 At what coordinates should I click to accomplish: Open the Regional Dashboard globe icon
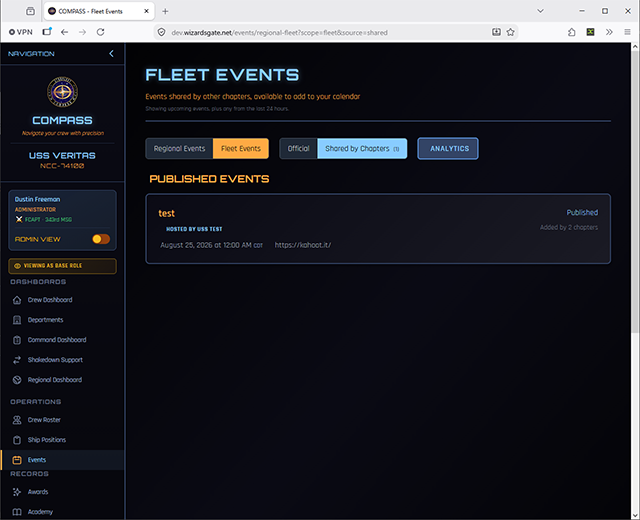[17, 380]
